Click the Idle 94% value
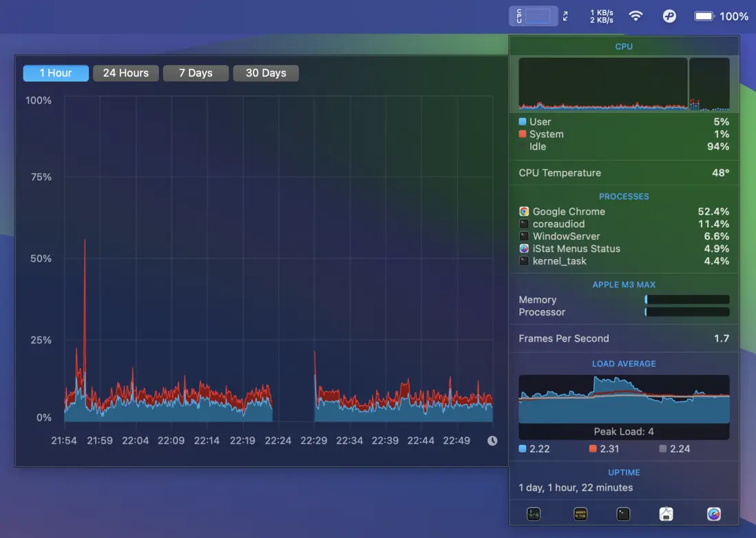This screenshot has height=538, width=756. [718, 146]
